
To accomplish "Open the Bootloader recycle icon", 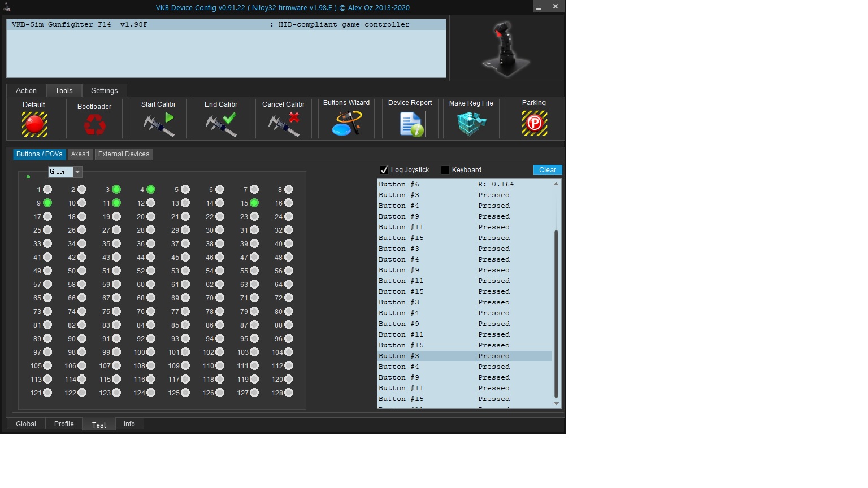I will pos(94,125).
